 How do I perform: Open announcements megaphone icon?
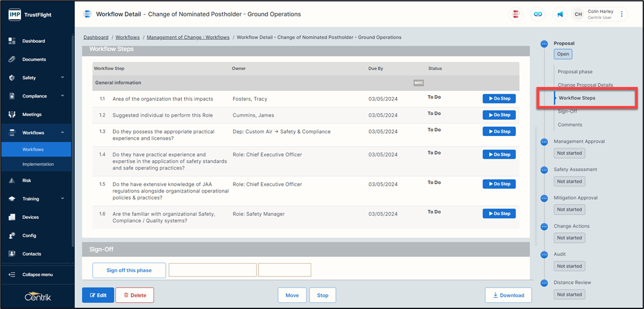[x=559, y=14]
